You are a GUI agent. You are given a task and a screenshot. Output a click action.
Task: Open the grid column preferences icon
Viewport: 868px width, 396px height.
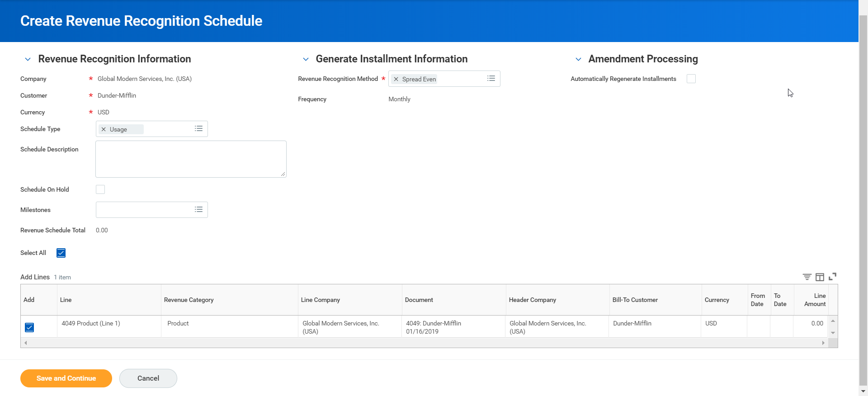(820, 277)
